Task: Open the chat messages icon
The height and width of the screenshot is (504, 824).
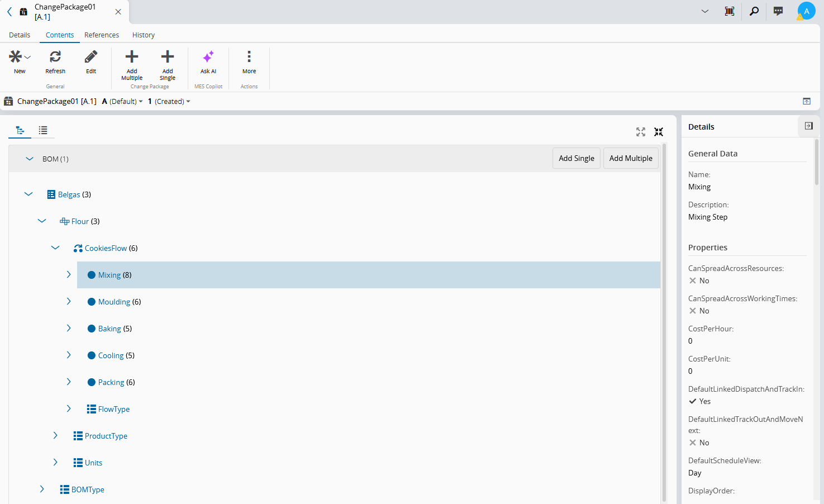Action: [778, 11]
